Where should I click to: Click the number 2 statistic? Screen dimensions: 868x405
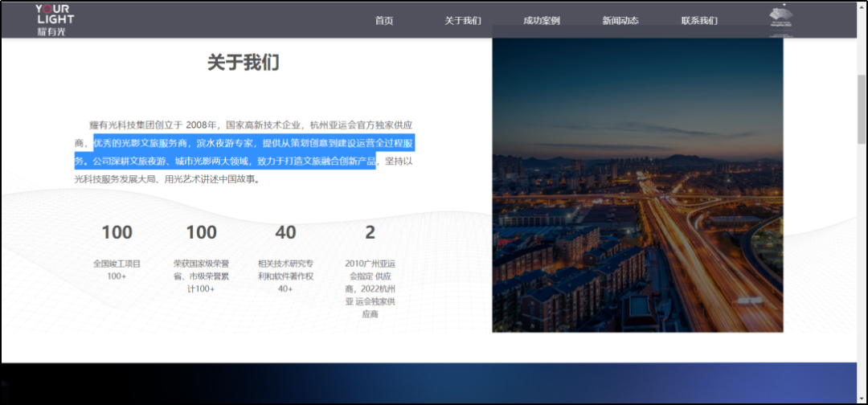(x=370, y=233)
